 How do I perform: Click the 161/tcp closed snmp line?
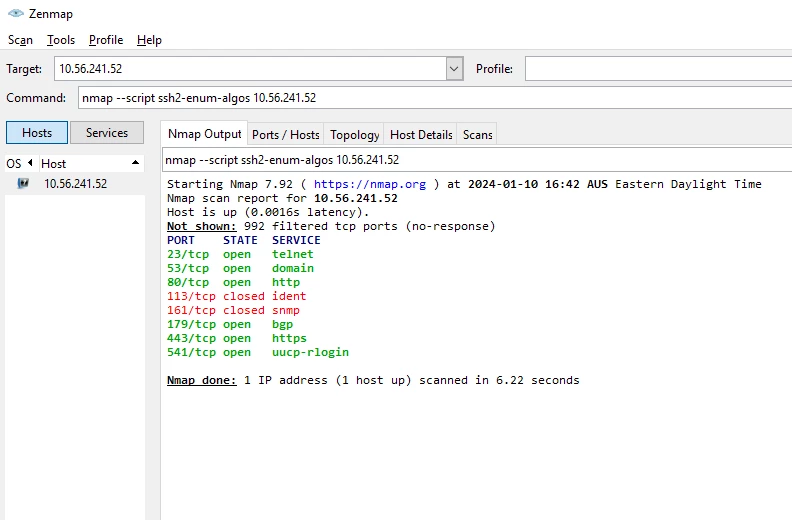pyautogui.click(x=233, y=310)
